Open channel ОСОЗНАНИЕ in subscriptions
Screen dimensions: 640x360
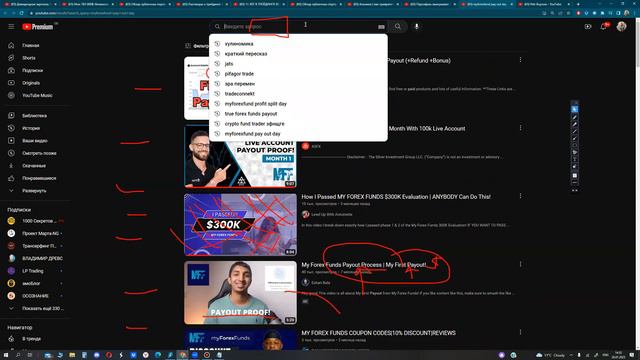(36, 296)
